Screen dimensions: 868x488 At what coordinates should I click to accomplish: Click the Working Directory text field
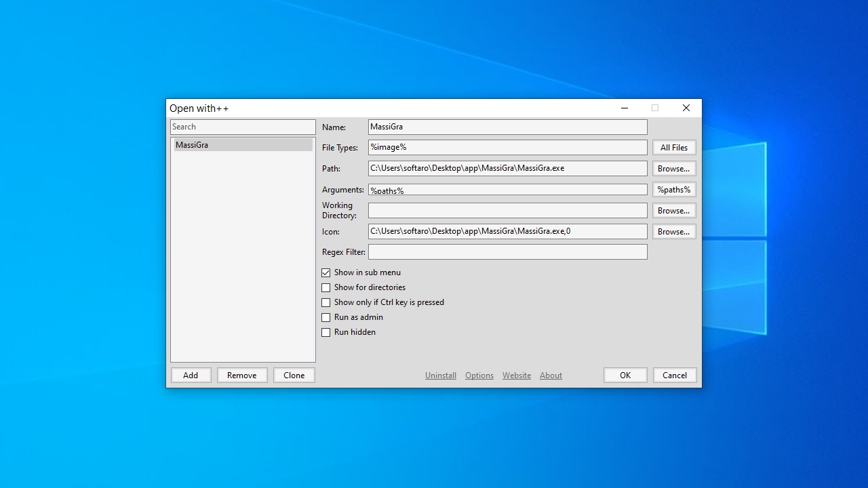point(508,210)
